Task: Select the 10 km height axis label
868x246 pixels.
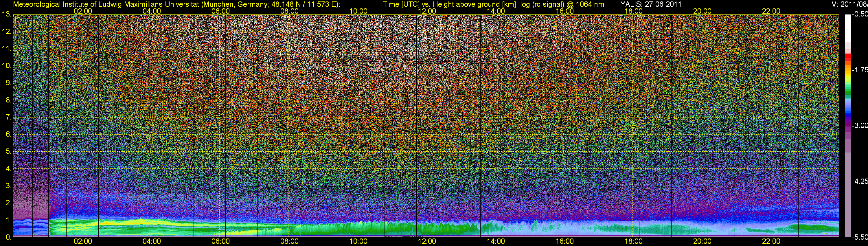Action: (6, 66)
